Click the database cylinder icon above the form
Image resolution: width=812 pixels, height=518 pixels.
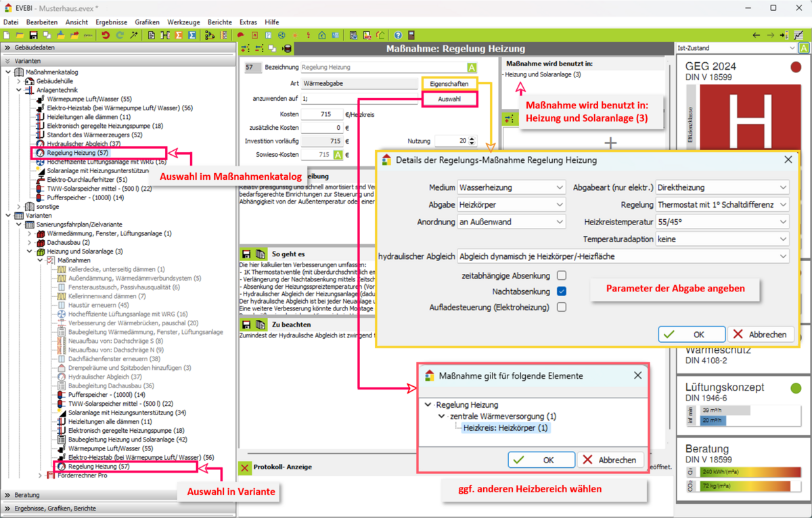coord(287,49)
